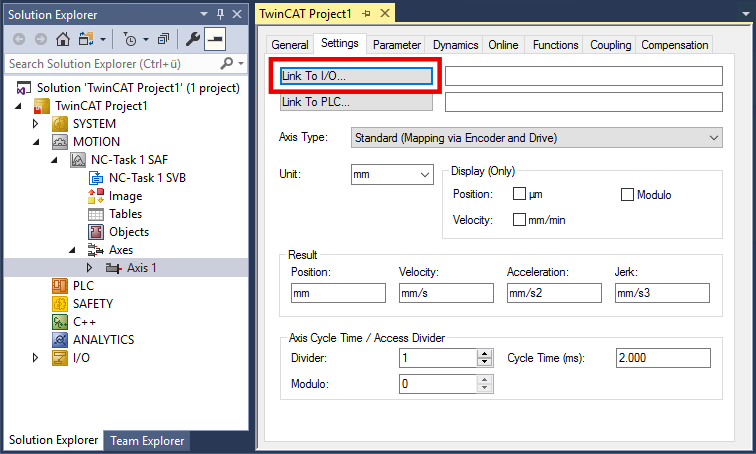Collapse the Axes node
Image resolution: width=756 pixels, height=454 pixels.
[72, 250]
